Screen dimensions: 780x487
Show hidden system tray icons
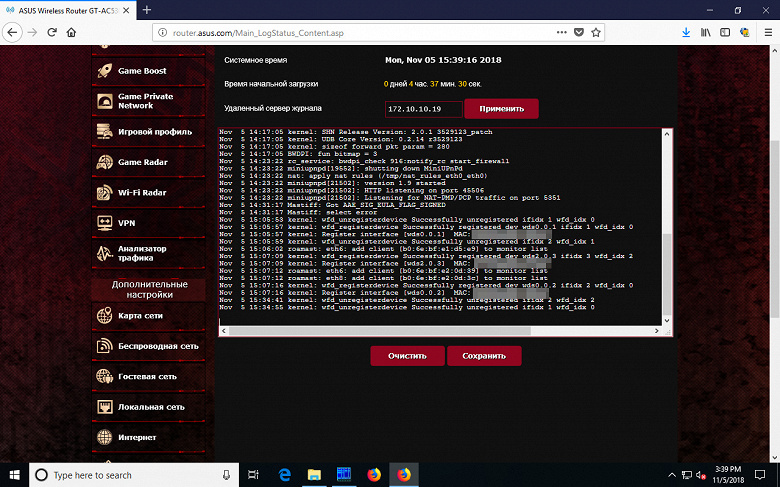[672, 475]
